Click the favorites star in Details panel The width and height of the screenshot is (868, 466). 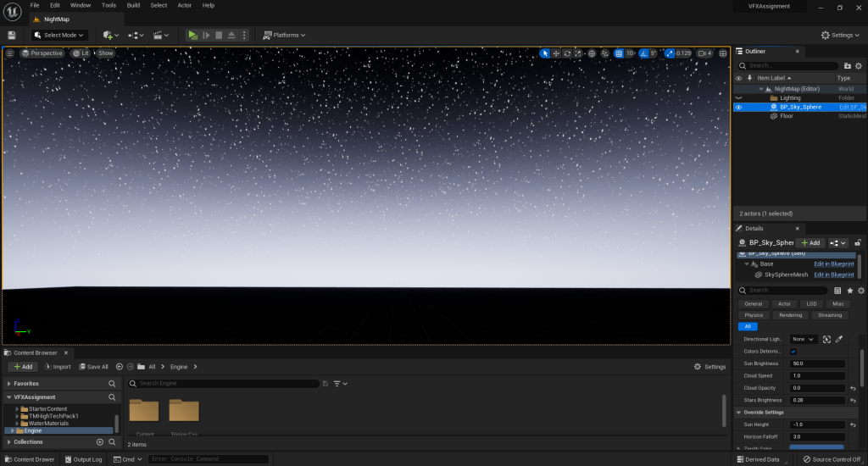coord(849,291)
